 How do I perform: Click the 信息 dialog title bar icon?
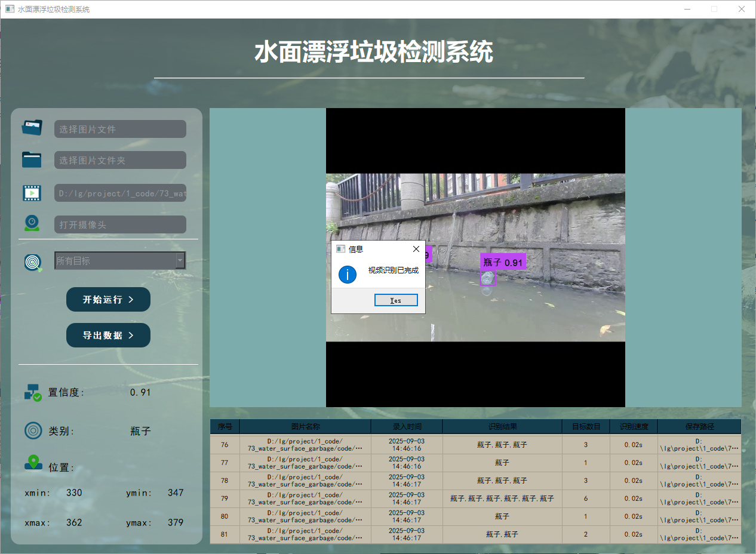click(341, 249)
